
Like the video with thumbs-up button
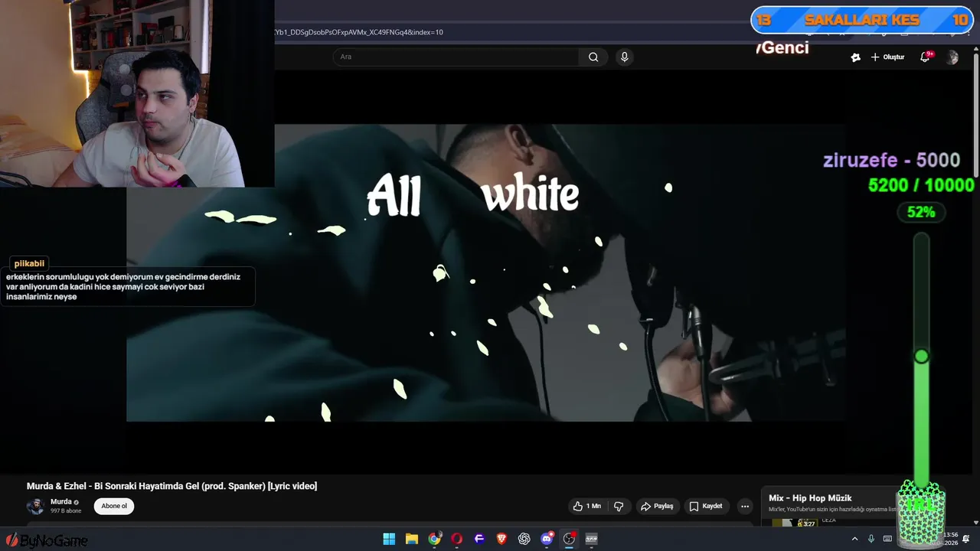587,506
